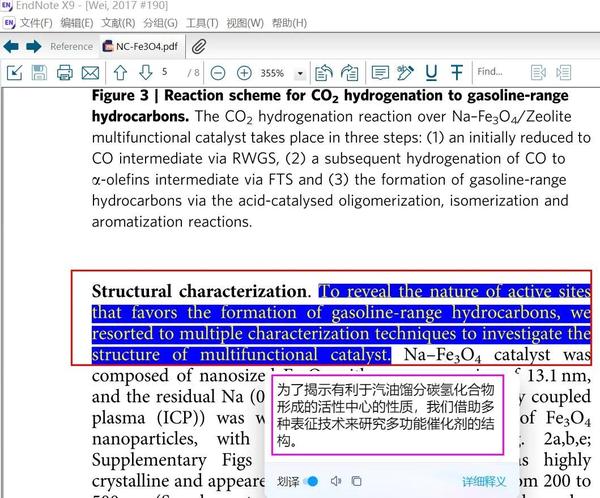Open the 编辑(E) menu
Viewport: 600px width, 498px height.
click(77, 23)
